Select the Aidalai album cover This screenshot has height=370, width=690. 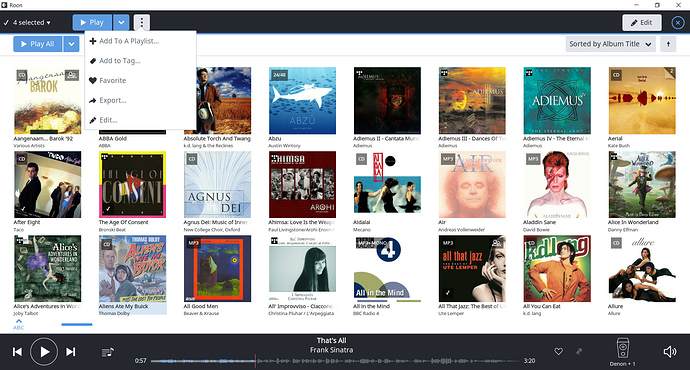tap(387, 185)
